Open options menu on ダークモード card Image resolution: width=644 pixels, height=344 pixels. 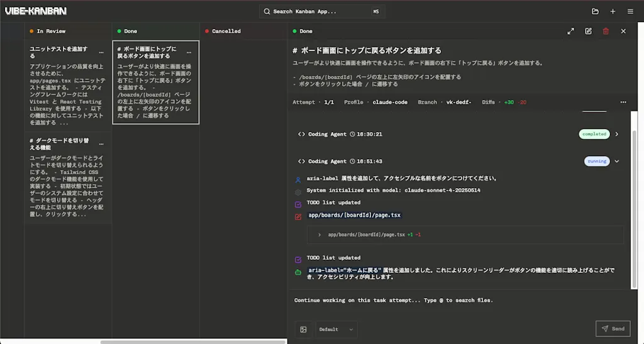[x=101, y=144]
